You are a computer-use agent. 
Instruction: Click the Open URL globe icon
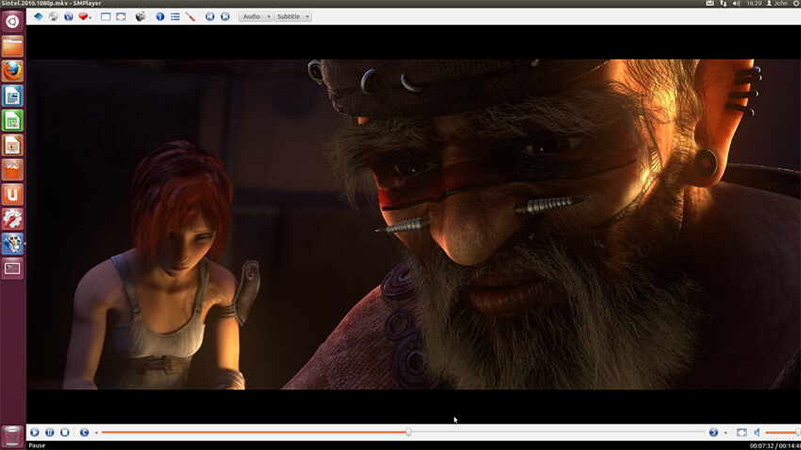[x=68, y=17]
